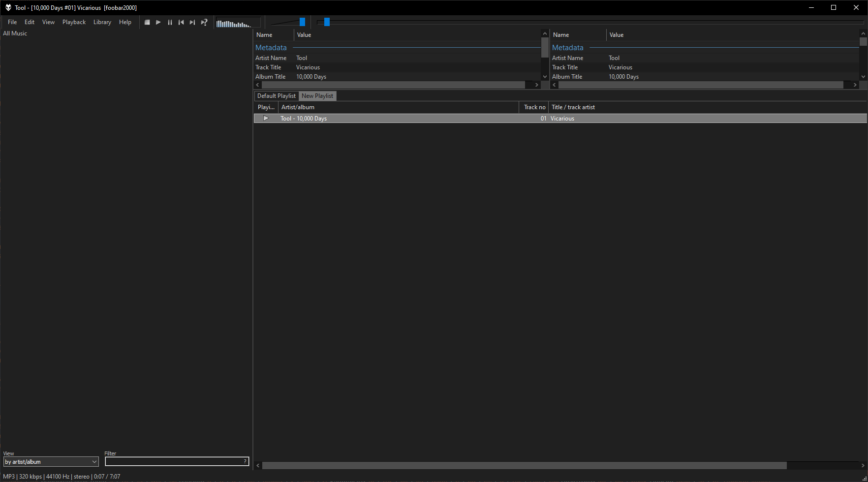Screen dimensions: 868x482
Task: Click the scroll-right arrow of the right properties panel
Action: (x=855, y=85)
